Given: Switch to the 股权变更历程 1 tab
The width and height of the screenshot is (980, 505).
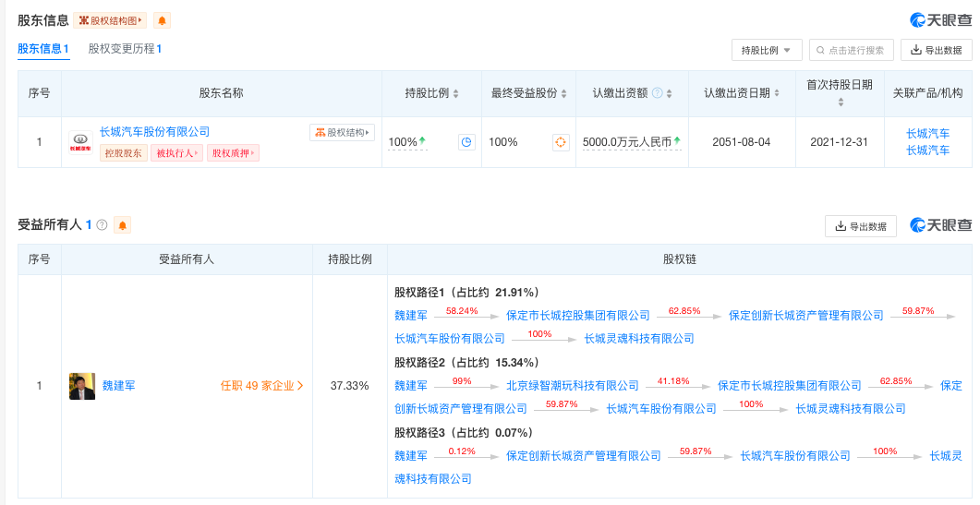Looking at the screenshot, I should coord(125,49).
